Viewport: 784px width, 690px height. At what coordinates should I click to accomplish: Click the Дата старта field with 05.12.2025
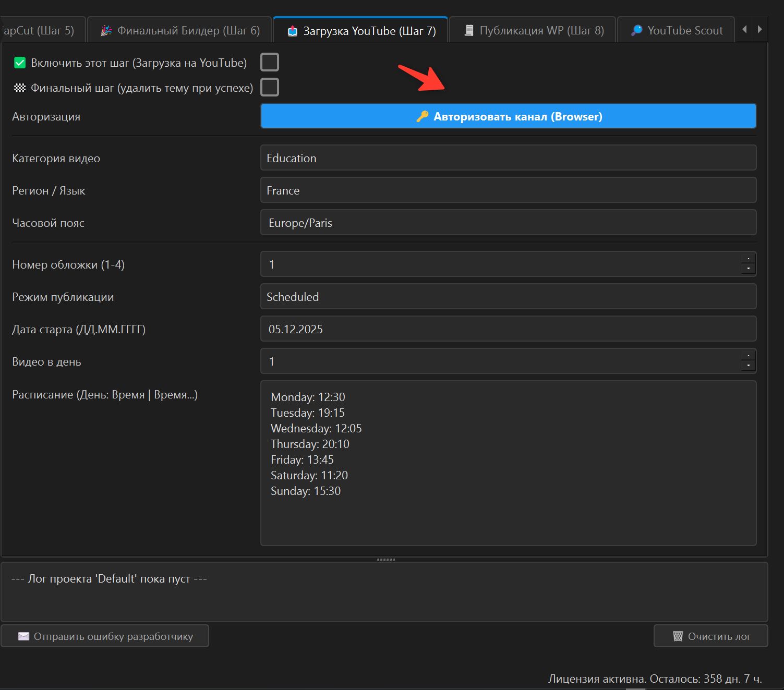point(508,329)
